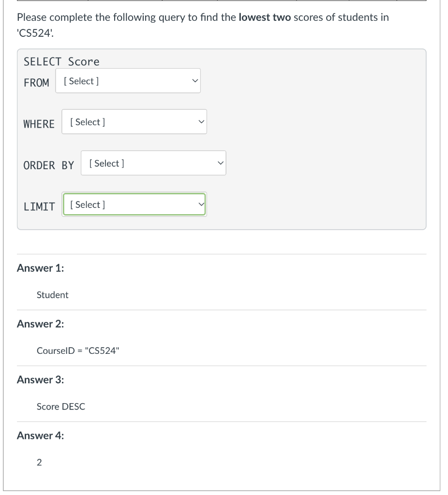The width and height of the screenshot is (448, 495).
Task: Select the Score DESC answer text
Action: coord(60,407)
